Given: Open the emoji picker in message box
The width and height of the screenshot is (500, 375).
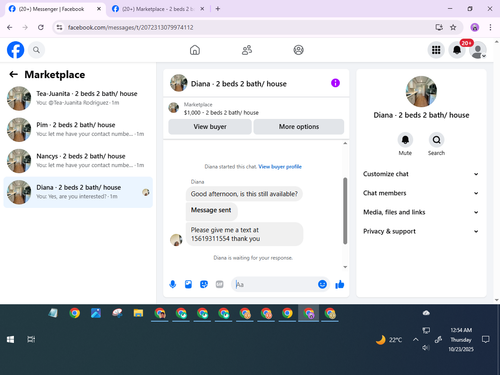Looking at the screenshot, I should point(322,284).
